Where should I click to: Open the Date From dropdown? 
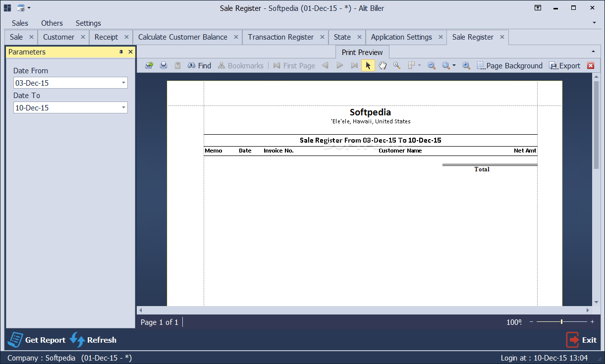(x=123, y=83)
